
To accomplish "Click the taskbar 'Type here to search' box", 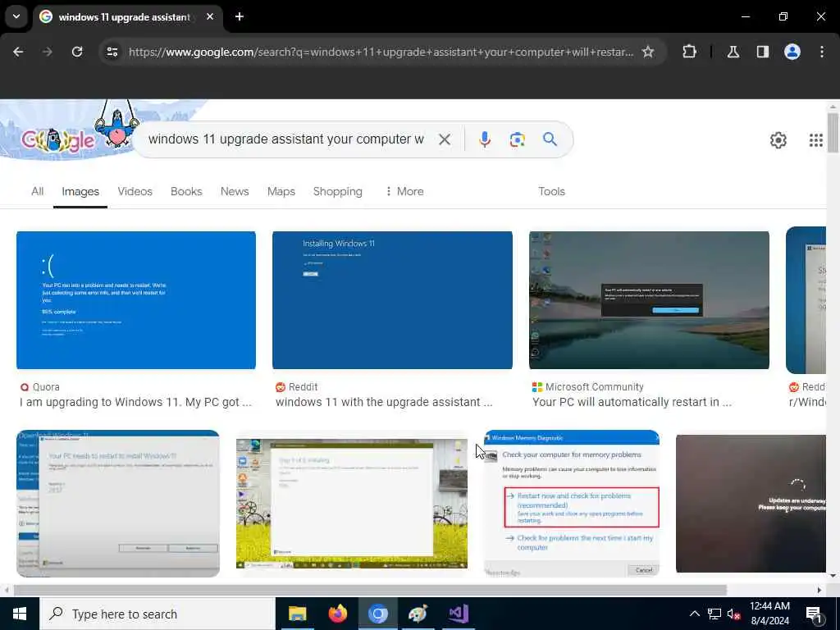I will tap(157, 614).
